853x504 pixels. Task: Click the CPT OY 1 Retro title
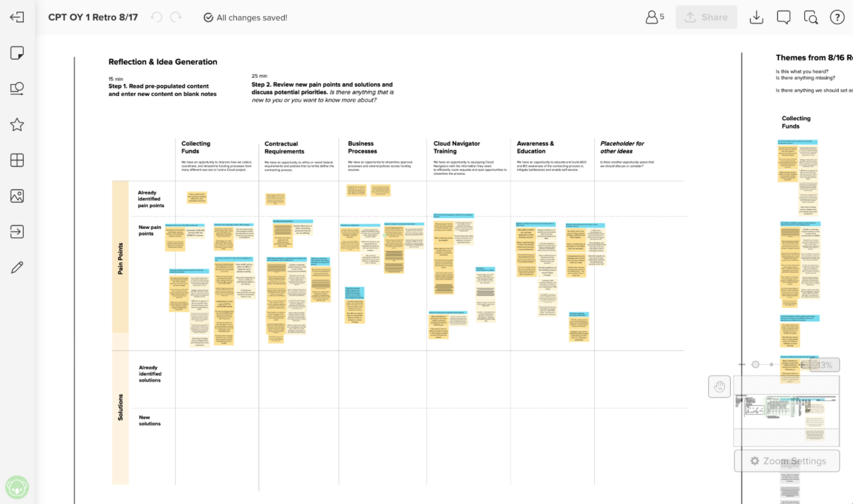[92, 17]
